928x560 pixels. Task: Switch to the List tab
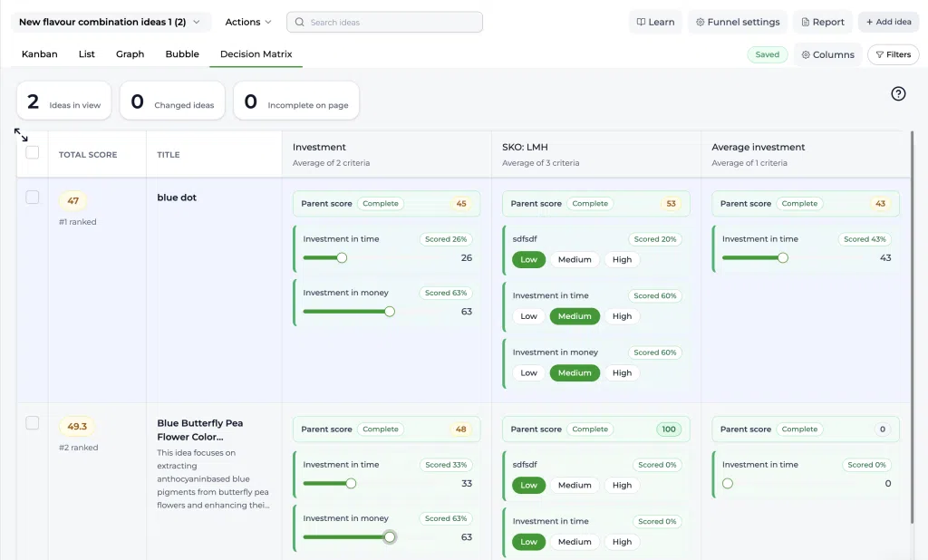(86, 53)
